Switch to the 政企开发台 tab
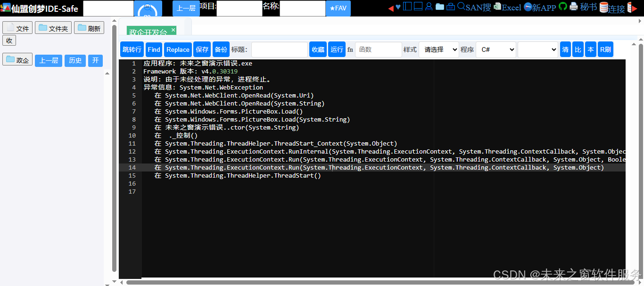The image size is (644, 286). coord(148,32)
